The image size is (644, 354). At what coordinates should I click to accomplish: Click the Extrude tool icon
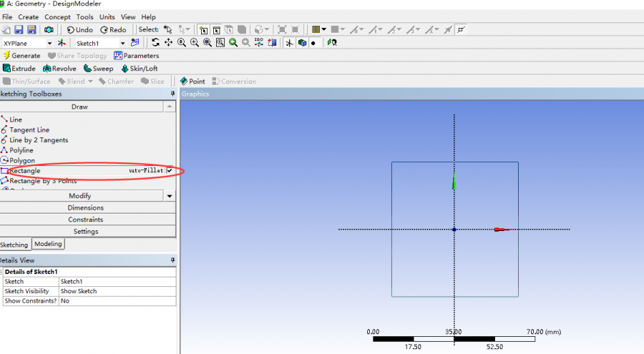(x=7, y=69)
